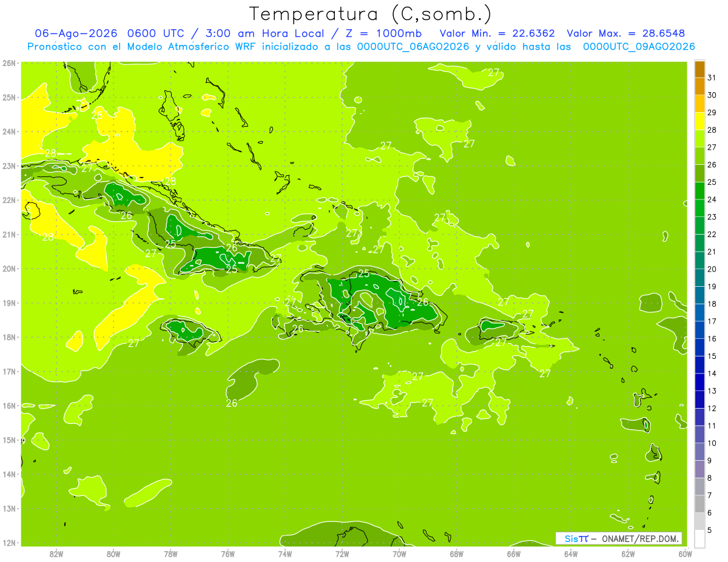Click the 72W longitude axis label
Image resolution: width=728 pixels, height=562 pixels.
tap(342, 554)
